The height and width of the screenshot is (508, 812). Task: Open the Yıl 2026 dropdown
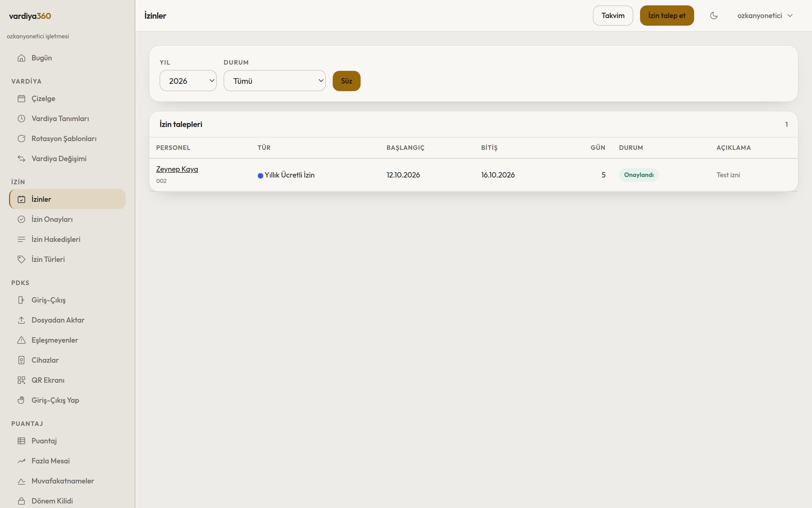coord(188,81)
